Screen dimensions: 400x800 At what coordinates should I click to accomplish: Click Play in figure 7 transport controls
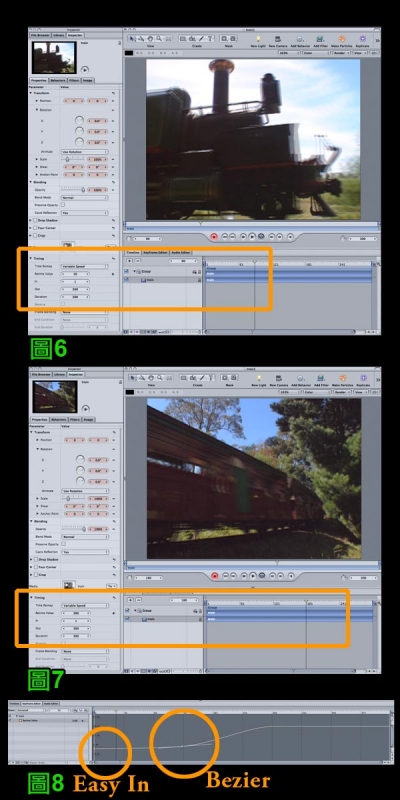click(x=253, y=576)
